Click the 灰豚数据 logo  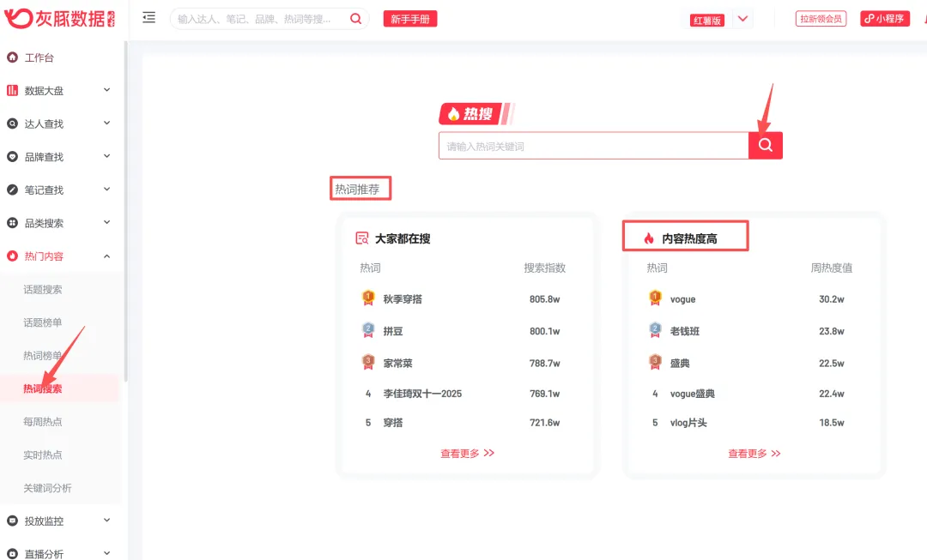pyautogui.click(x=58, y=18)
